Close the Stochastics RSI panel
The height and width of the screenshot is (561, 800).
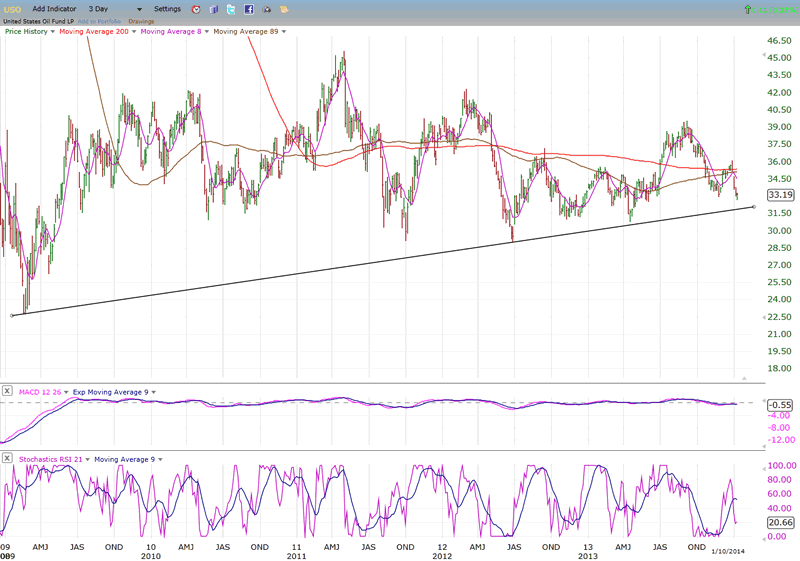coord(8,459)
